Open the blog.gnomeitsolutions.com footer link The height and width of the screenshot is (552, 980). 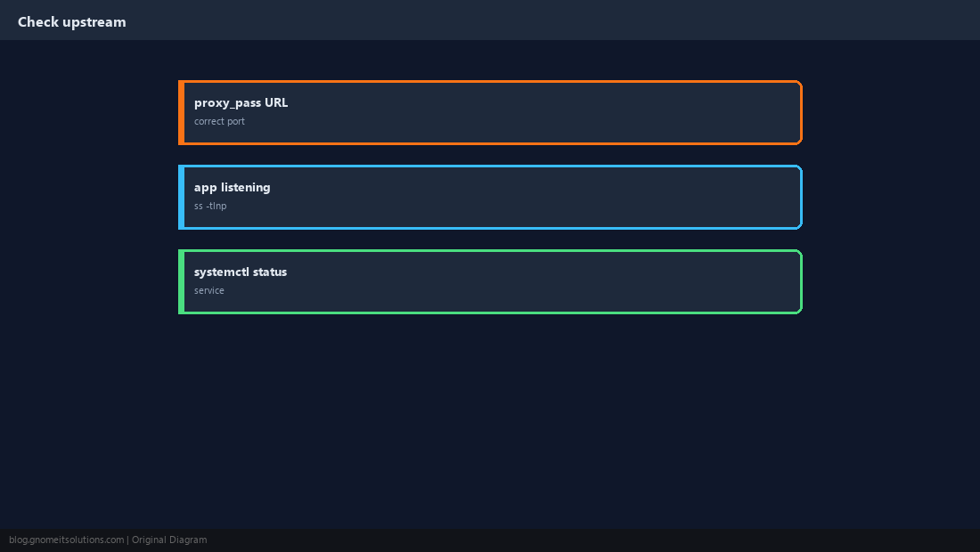[66, 540]
